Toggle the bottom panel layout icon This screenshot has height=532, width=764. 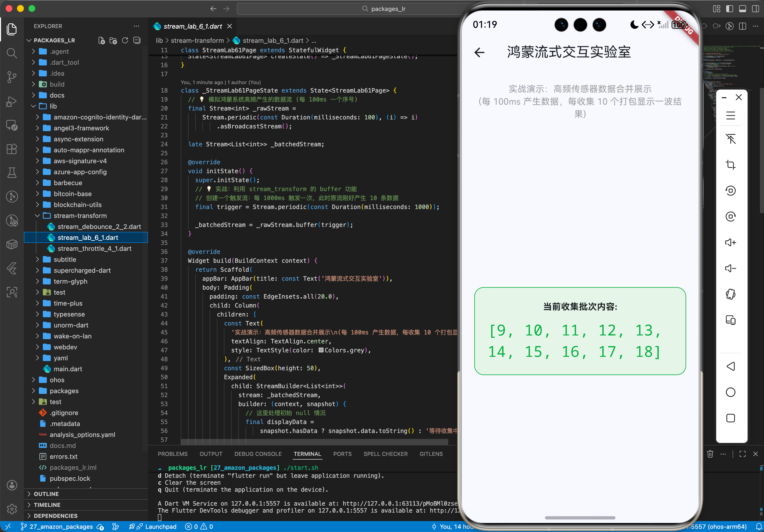pos(742,9)
